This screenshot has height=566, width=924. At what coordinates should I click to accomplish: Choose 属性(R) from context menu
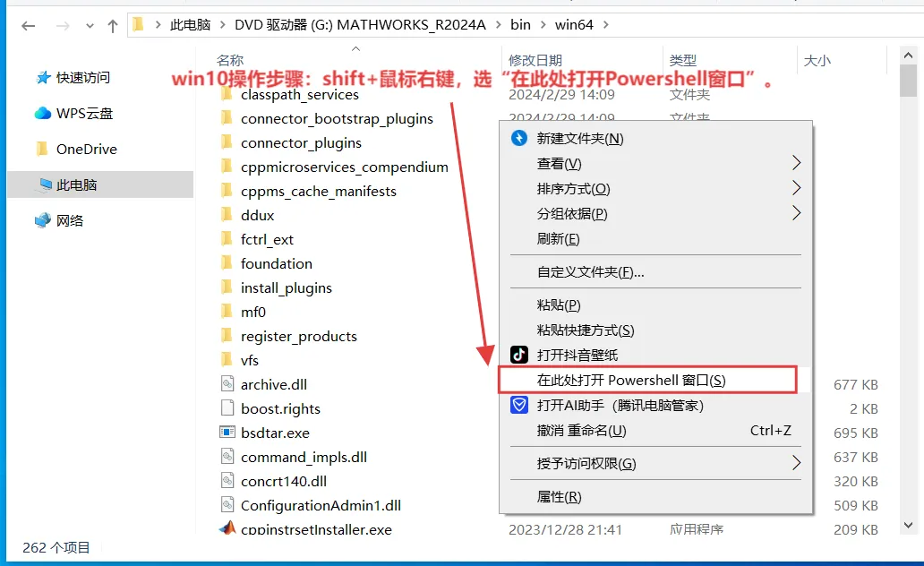655,497
